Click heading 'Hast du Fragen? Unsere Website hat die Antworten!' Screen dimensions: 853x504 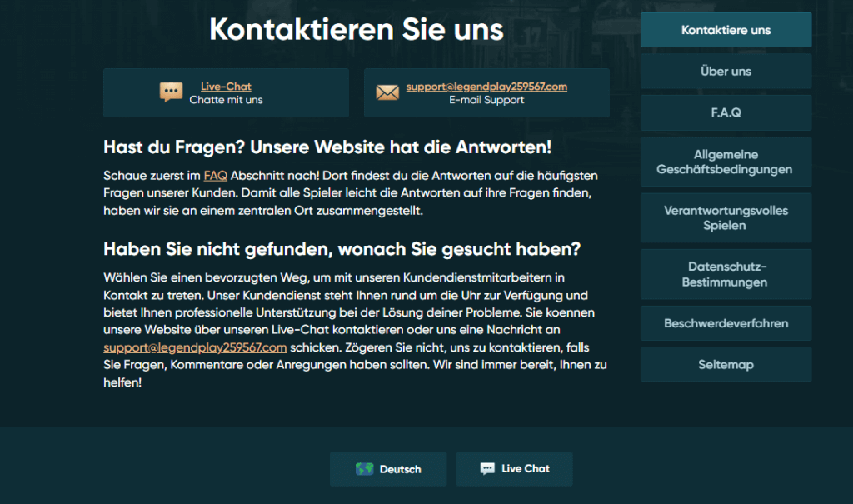pos(327,147)
